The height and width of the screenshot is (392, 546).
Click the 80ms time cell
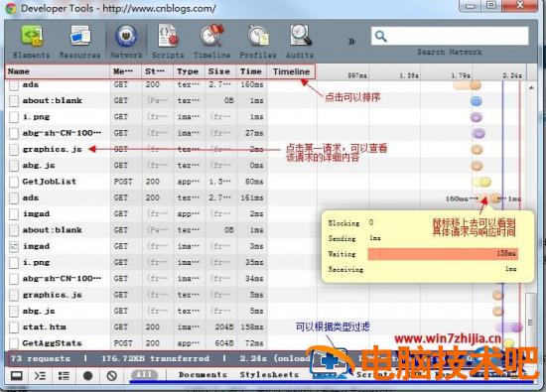pos(254,182)
